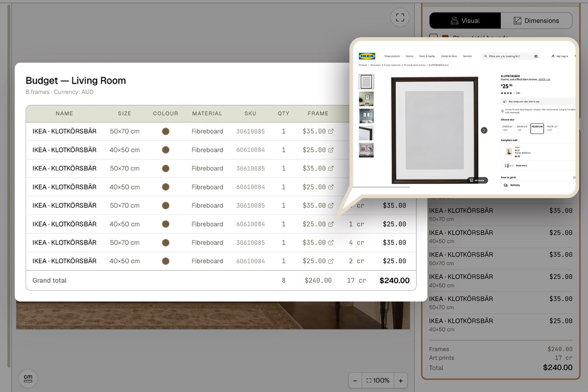
Task: Select the first frame thumbnail in IKEA preview
Action: tap(366, 81)
